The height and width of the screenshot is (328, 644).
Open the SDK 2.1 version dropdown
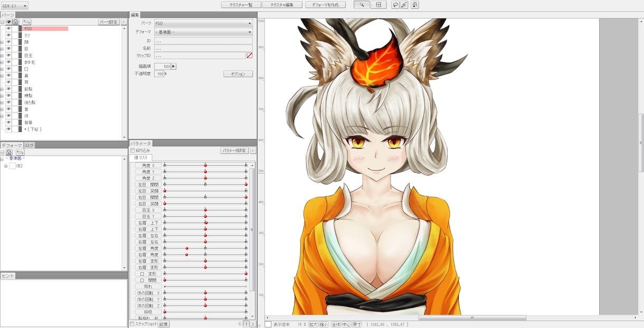click(x=15, y=5)
